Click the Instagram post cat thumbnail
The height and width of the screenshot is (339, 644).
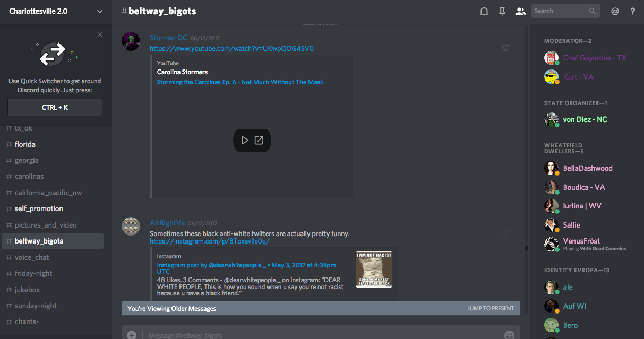tap(374, 270)
